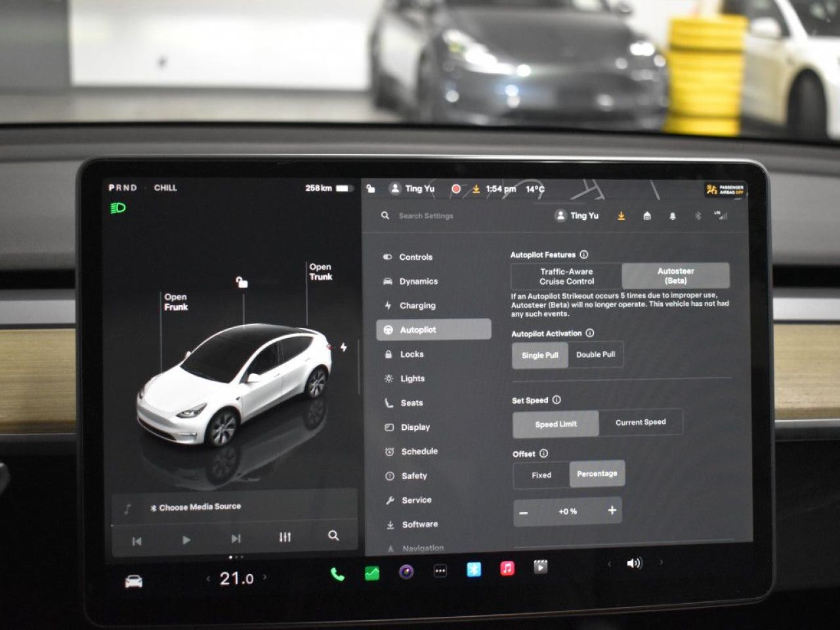Tap info icon next to Set Speed

point(556,400)
